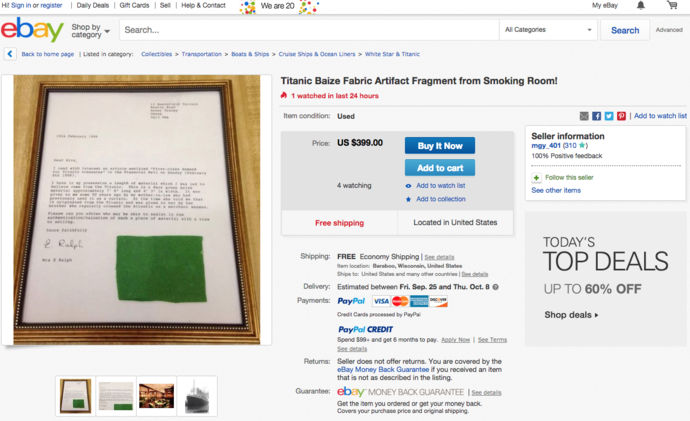The image size is (690, 421).
Task: Open Help & Contact menu item
Action: 203,5
